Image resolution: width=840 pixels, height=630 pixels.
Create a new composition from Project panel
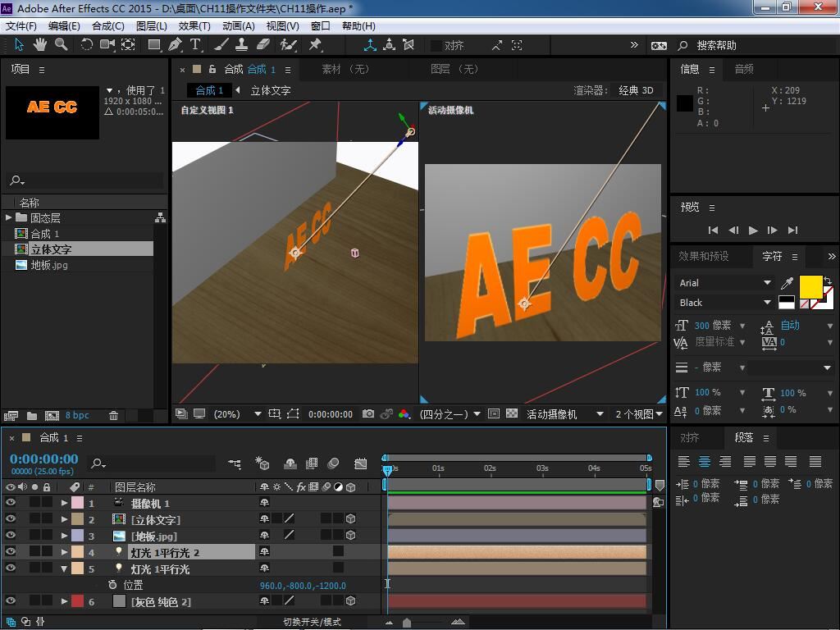[x=52, y=415]
